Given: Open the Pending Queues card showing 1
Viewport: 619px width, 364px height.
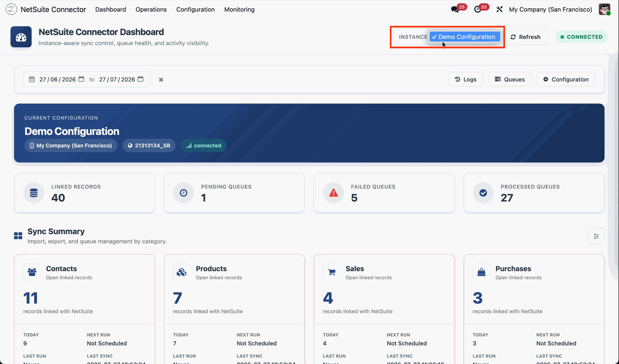Looking at the screenshot, I should [234, 193].
